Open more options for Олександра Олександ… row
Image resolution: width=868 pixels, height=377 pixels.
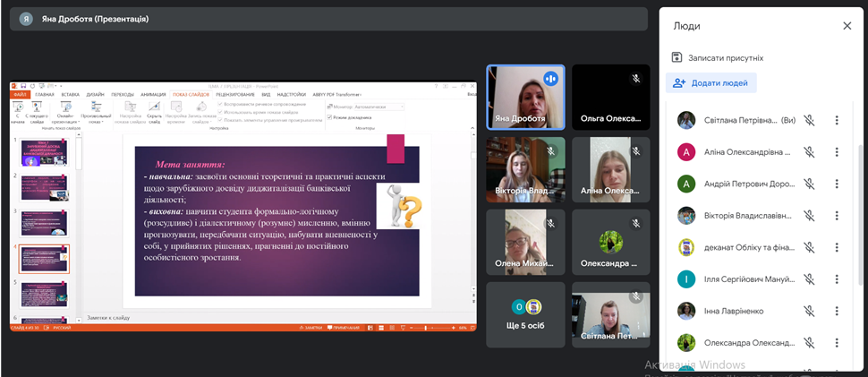click(837, 343)
